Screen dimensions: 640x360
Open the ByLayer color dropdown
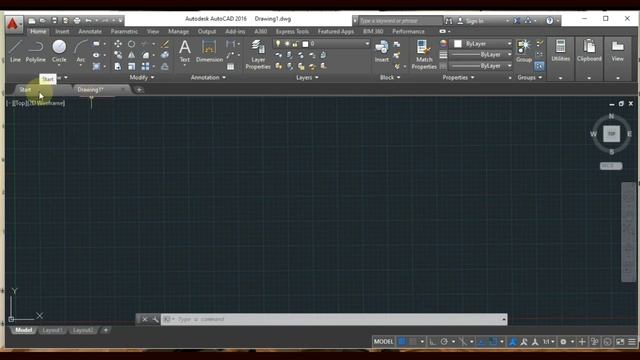(509, 43)
